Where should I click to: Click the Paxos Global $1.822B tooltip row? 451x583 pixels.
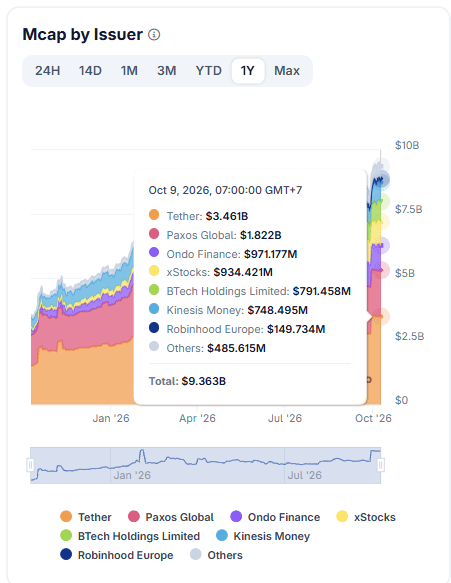pos(215,235)
